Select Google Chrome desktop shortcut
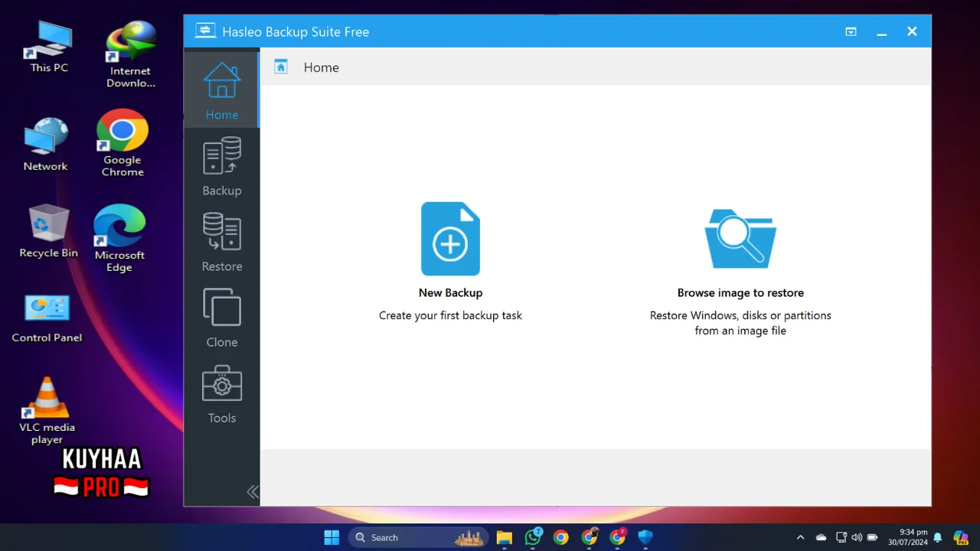 click(122, 143)
